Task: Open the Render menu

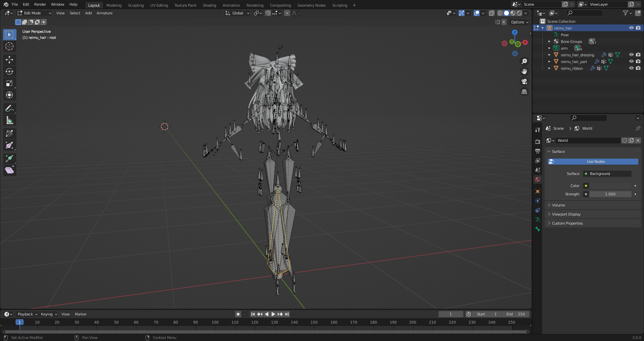Action: click(x=40, y=4)
